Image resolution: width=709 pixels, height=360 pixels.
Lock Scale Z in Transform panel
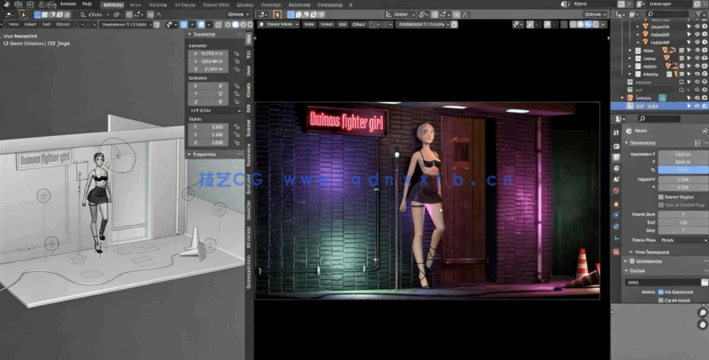(236, 142)
